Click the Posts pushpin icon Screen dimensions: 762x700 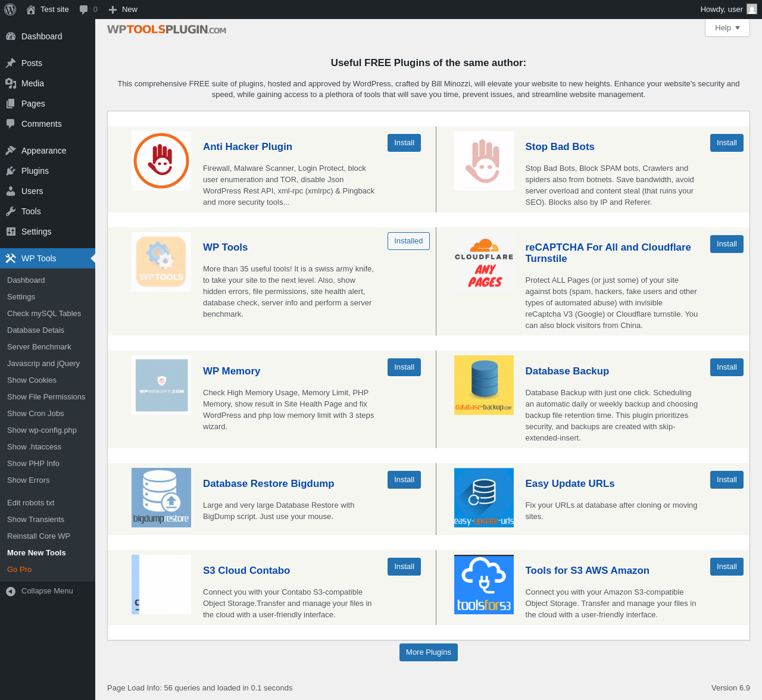tap(11, 63)
